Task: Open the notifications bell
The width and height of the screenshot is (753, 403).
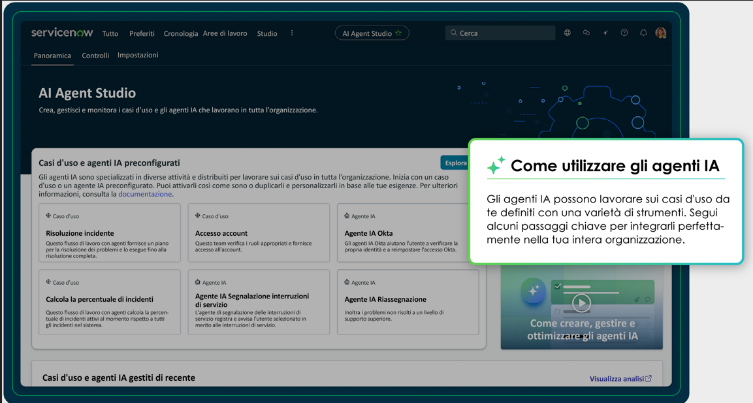Action: (643, 33)
